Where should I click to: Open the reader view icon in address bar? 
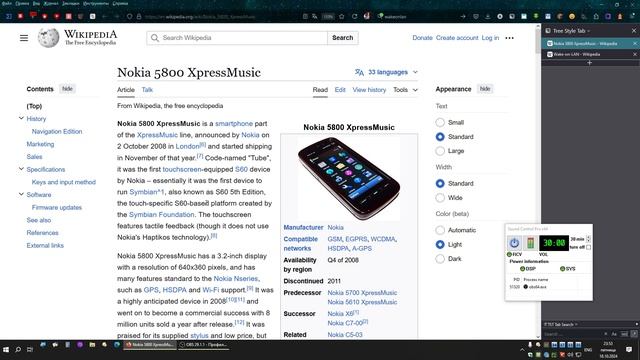305,16
